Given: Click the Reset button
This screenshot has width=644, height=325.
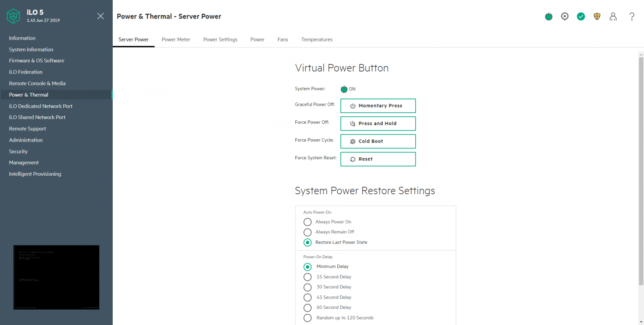Looking at the screenshot, I should pyautogui.click(x=378, y=159).
